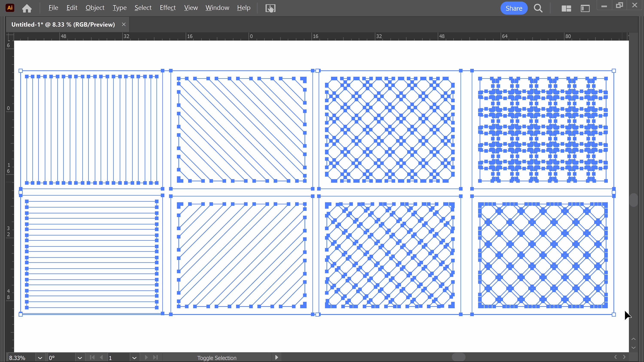
Task: Open the search icon in title bar
Action: 538,8
